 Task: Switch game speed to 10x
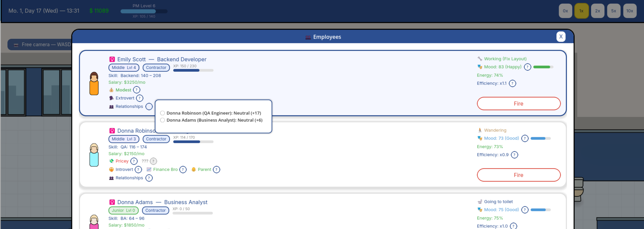(630, 11)
